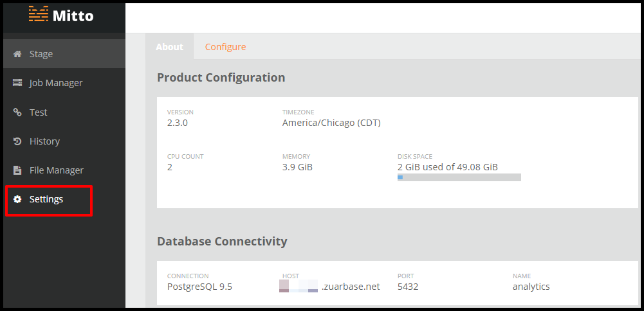Click the File Manager document icon
Viewport: 644px width, 311px height.
tap(17, 170)
